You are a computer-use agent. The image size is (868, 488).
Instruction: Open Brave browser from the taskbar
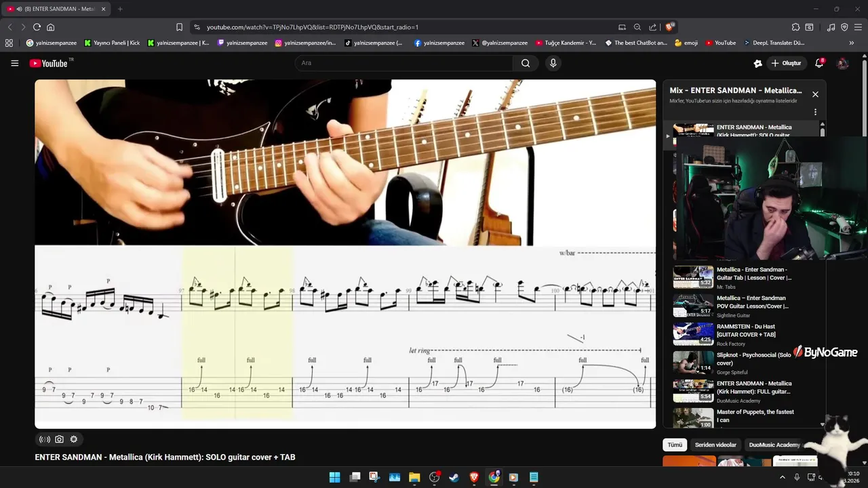[474, 477]
